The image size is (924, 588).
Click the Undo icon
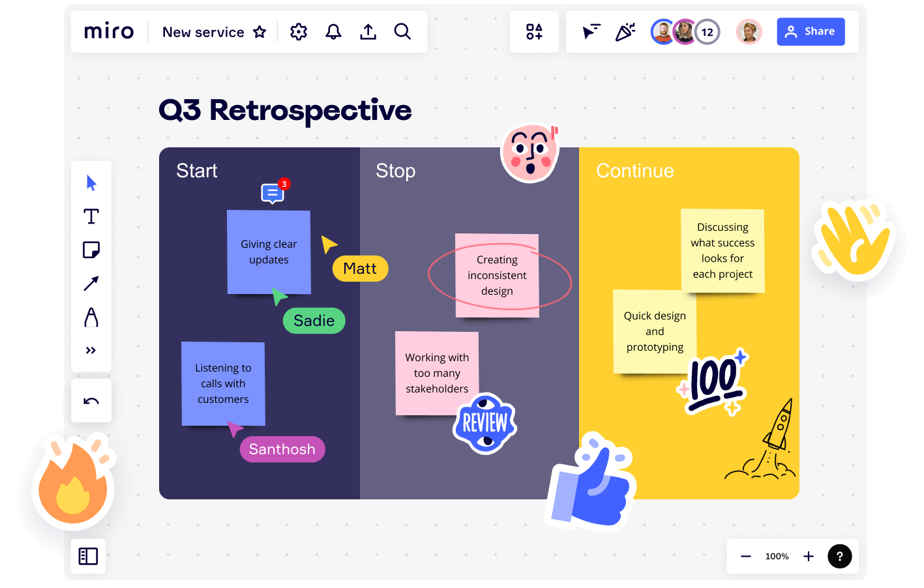tap(91, 400)
